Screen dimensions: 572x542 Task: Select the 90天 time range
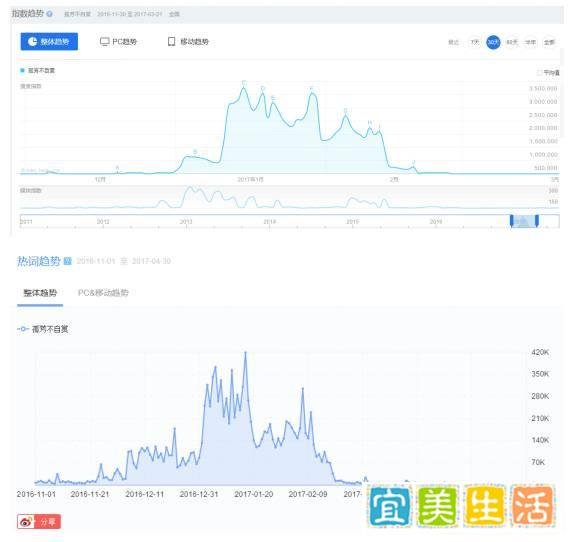512,42
